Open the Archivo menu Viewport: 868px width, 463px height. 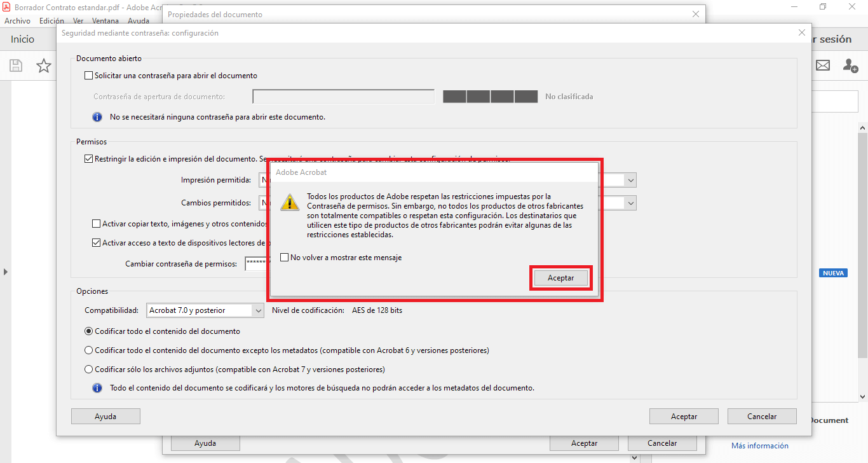point(17,21)
